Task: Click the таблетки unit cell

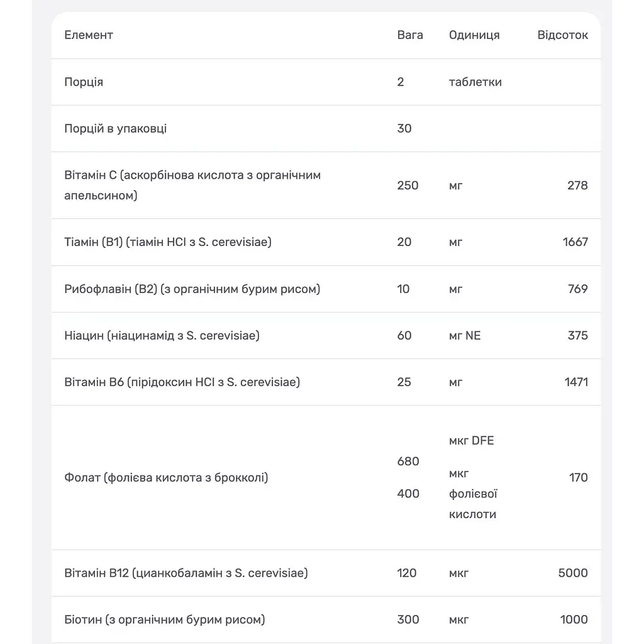Action: point(475,82)
